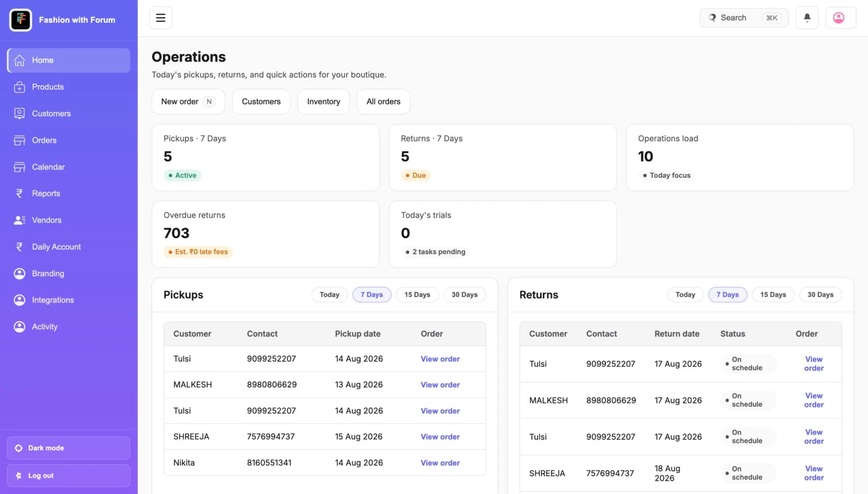The width and height of the screenshot is (868, 494).
Task: Click the Reports rupee icon in sidebar
Action: coord(20,193)
